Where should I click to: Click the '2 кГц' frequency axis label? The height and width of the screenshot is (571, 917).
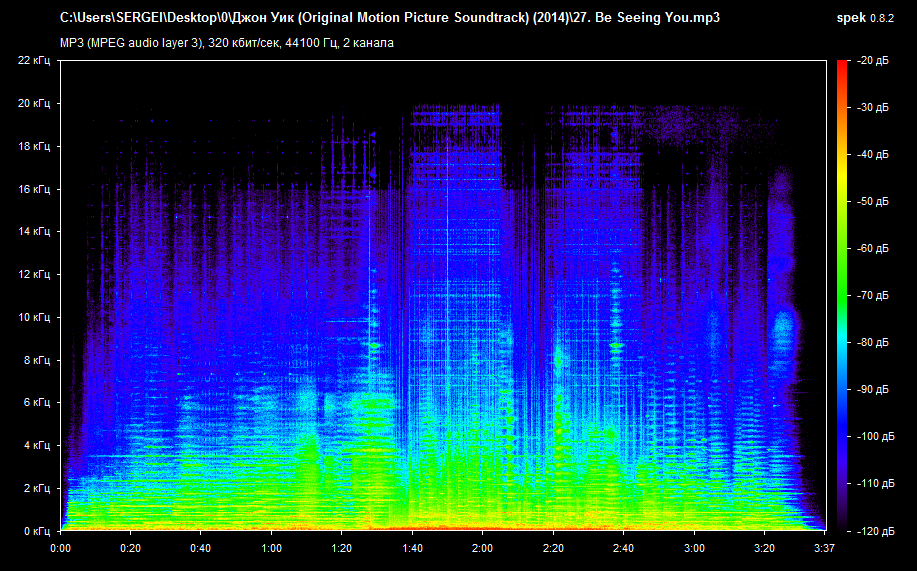37,489
